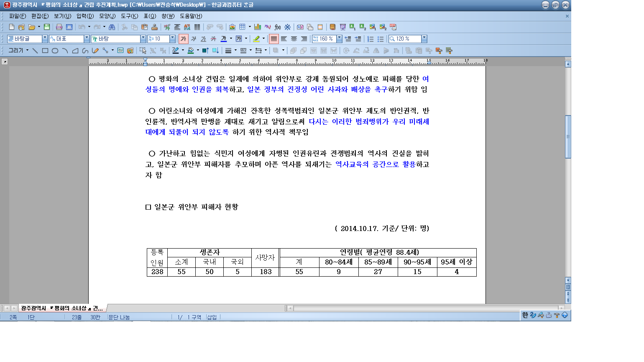
Task: Expand the 160 % line spacing dropdown
Action: [x=340, y=39]
